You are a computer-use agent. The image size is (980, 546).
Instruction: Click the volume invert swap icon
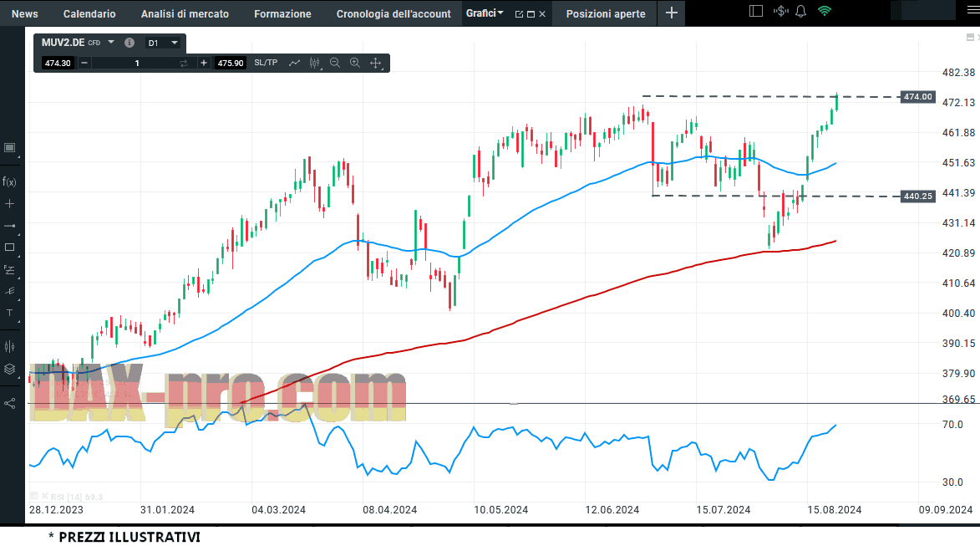tap(184, 64)
